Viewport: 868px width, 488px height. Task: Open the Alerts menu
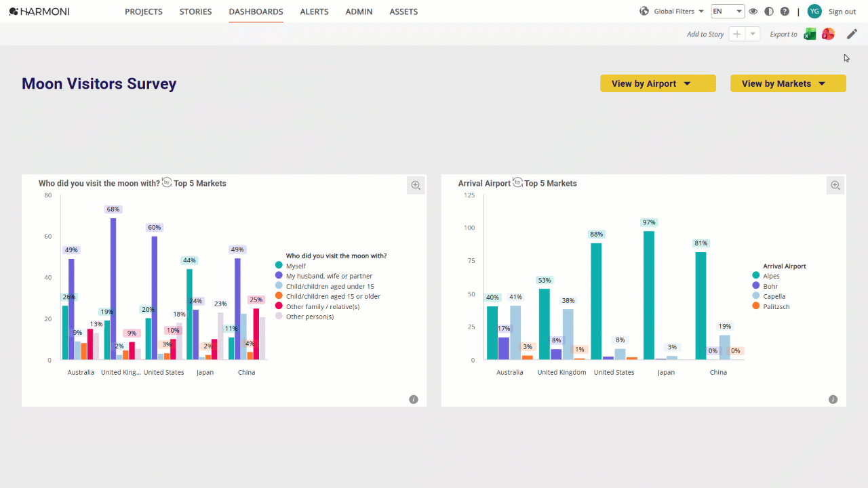tap(314, 12)
